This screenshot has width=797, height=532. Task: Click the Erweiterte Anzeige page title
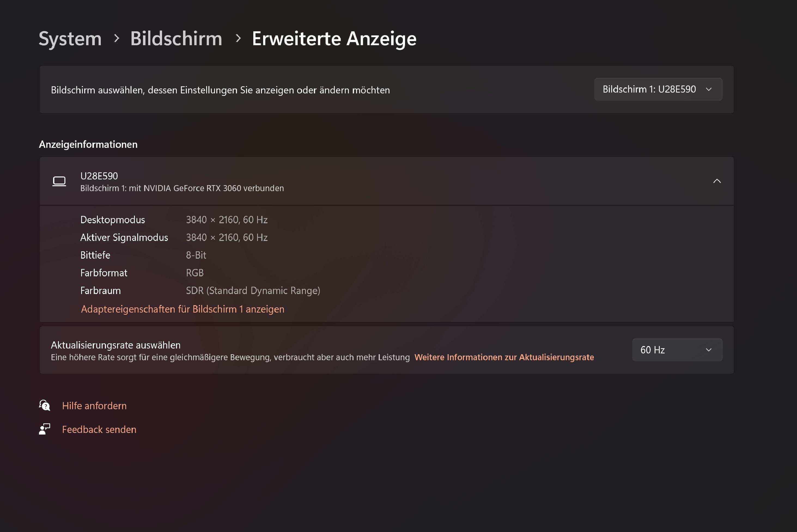(334, 38)
